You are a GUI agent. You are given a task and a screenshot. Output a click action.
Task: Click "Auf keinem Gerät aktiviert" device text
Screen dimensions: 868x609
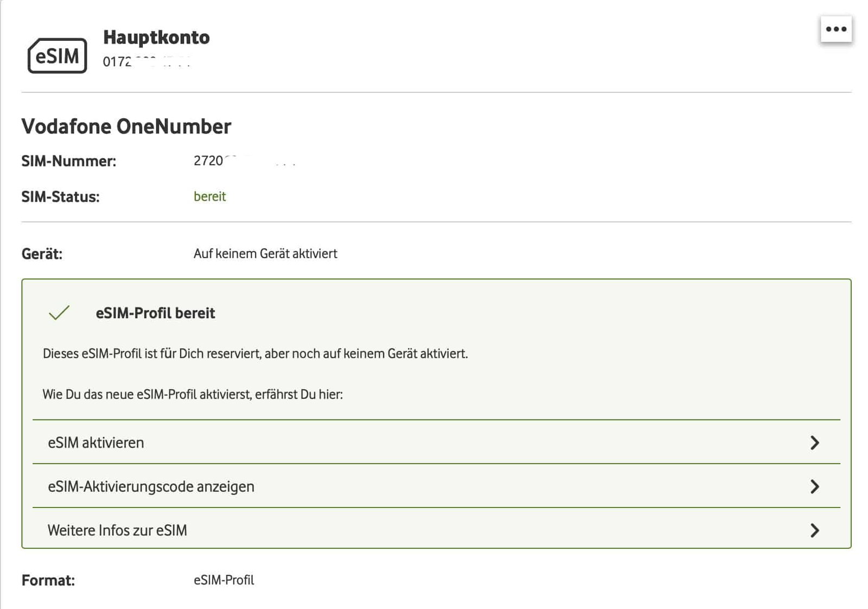[x=265, y=253]
